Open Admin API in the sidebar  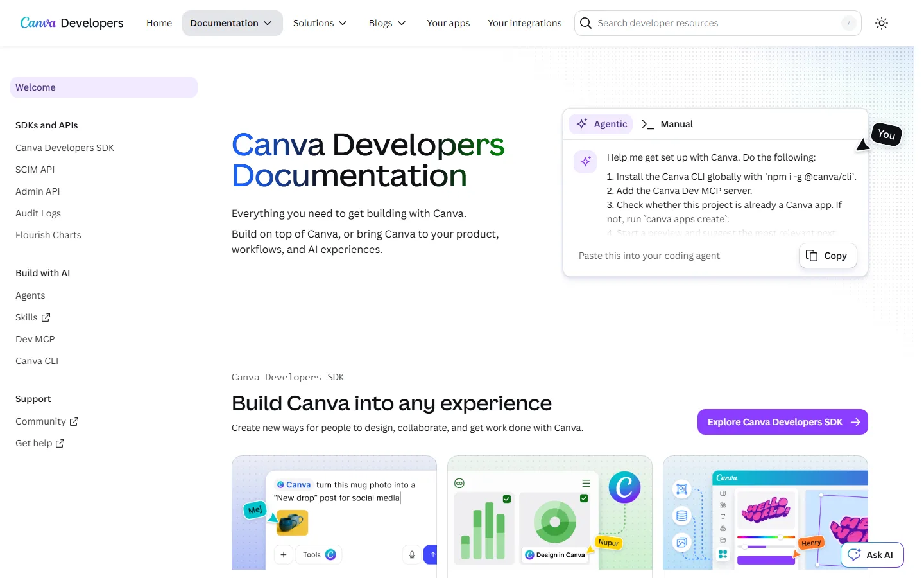38,191
